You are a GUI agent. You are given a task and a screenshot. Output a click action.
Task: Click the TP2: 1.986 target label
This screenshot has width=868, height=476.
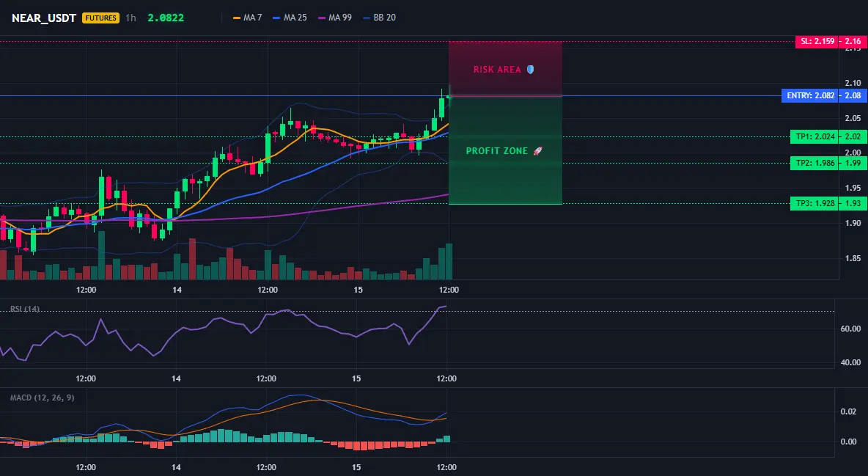pos(814,164)
